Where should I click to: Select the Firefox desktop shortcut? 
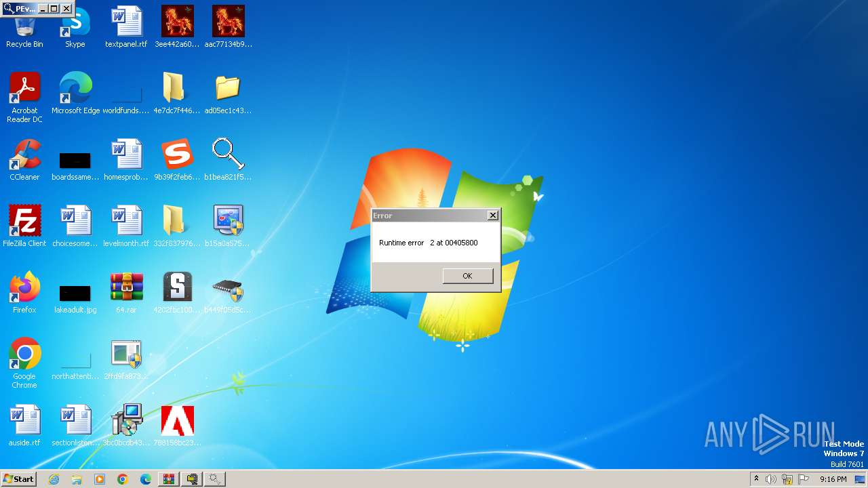pyautogui.click(x=24, y=293)
